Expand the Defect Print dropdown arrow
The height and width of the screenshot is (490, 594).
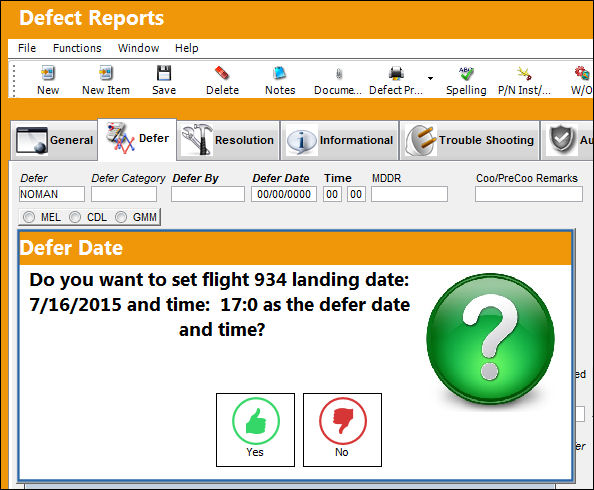pos(430,78)
